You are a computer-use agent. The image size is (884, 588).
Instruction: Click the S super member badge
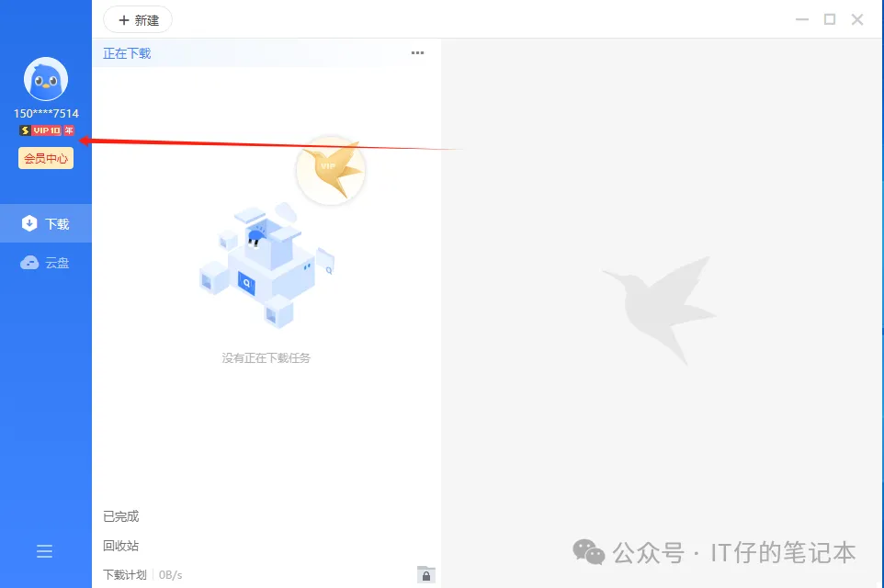pyautogui.click(x=25, y=130)
